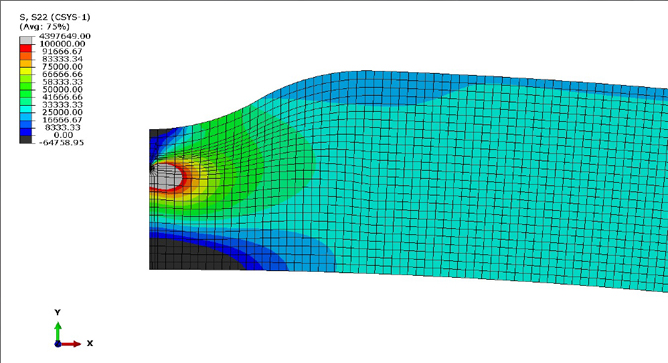Click the legend value 41666.66
Viewport: 668px width, 363px height.
pyautogui.click(x=62, y=97)
